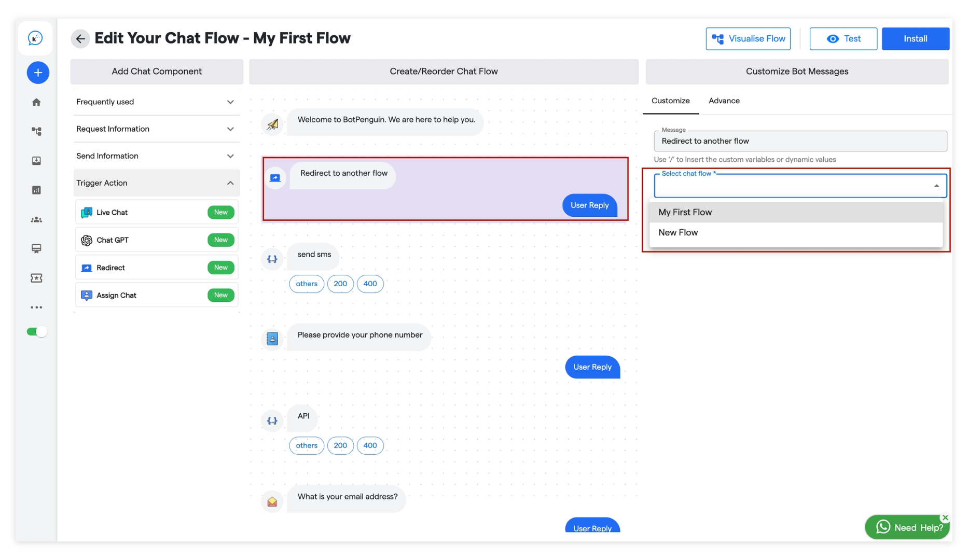Click User Reply under email address message
The height and width of the screenshot is (560, 968).
(592, 526)
